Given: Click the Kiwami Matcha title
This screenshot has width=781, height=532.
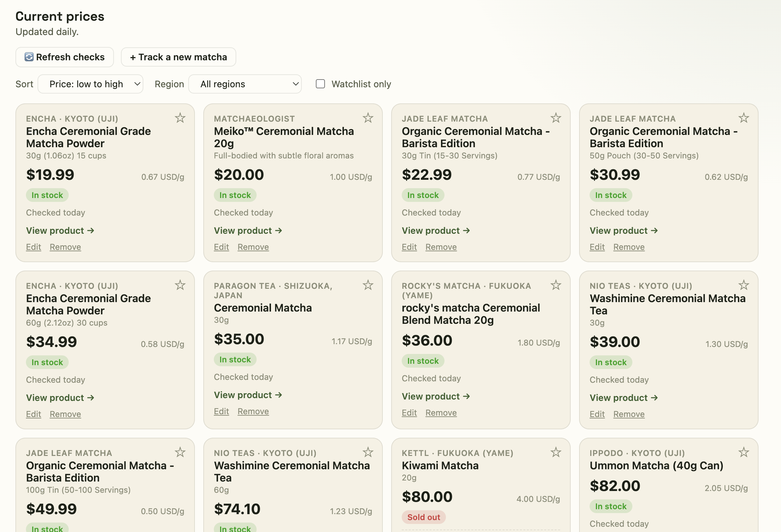Looking at the screenshot, I should [x=440, y=465].
